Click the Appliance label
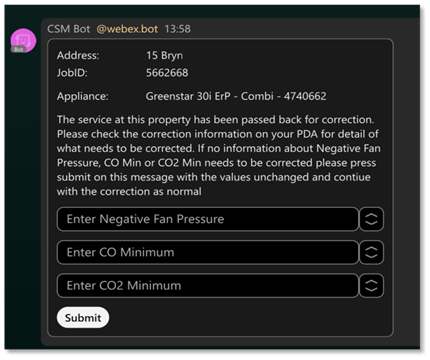 pos(83,96)
